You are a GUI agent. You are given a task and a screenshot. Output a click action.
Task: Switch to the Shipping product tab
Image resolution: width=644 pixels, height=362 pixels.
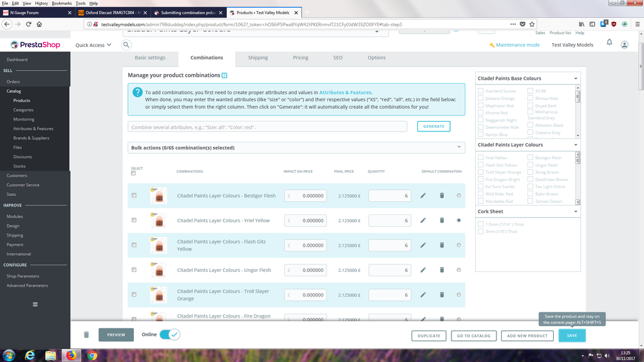(258, 57)
